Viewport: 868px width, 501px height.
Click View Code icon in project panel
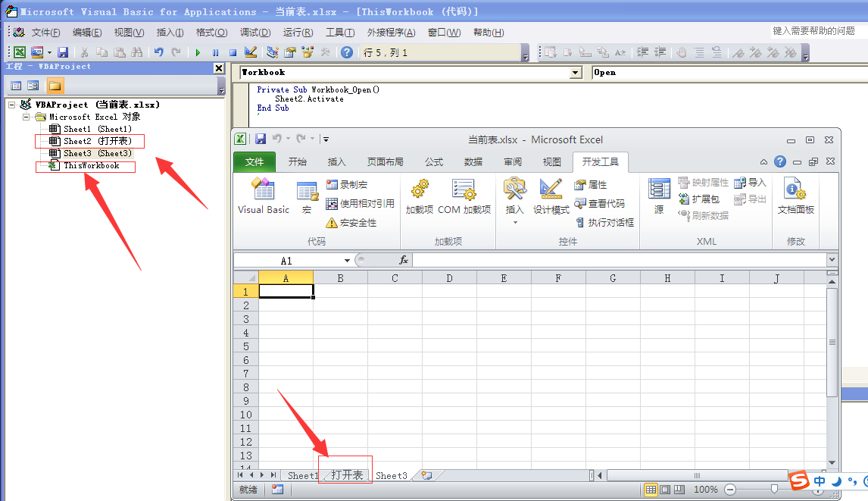16,86
